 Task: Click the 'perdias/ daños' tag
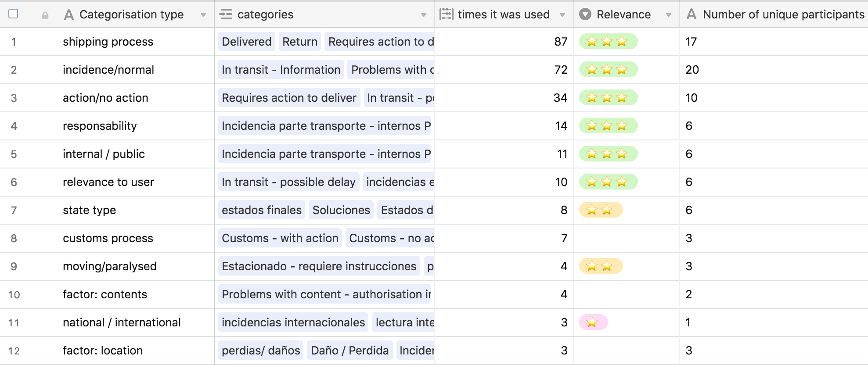pos(261,351)
